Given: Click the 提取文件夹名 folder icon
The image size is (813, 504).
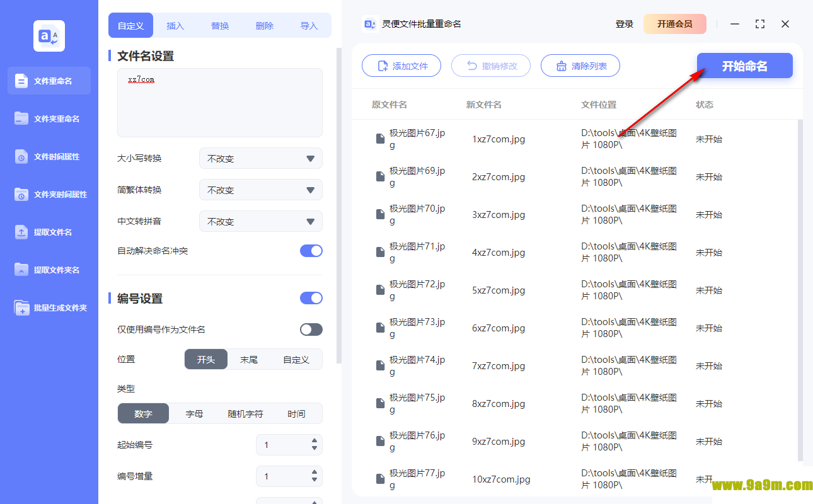Looking at the screenshot, I should 21,270.
